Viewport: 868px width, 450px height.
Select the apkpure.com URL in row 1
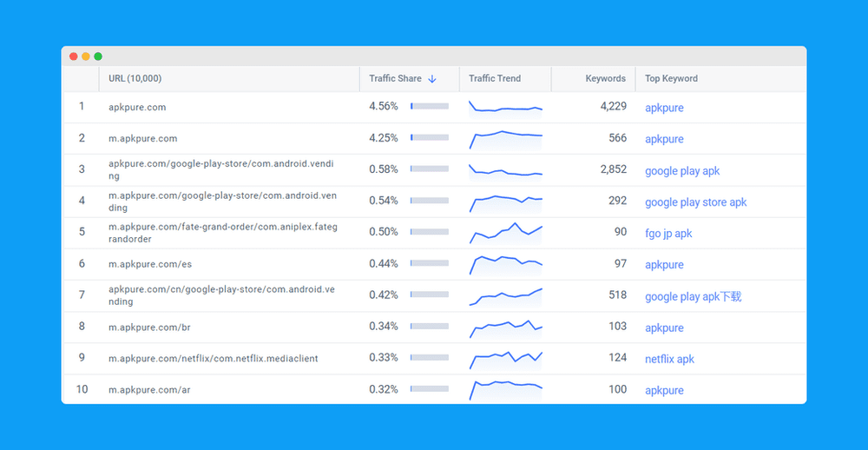click(x=137, y=108)
